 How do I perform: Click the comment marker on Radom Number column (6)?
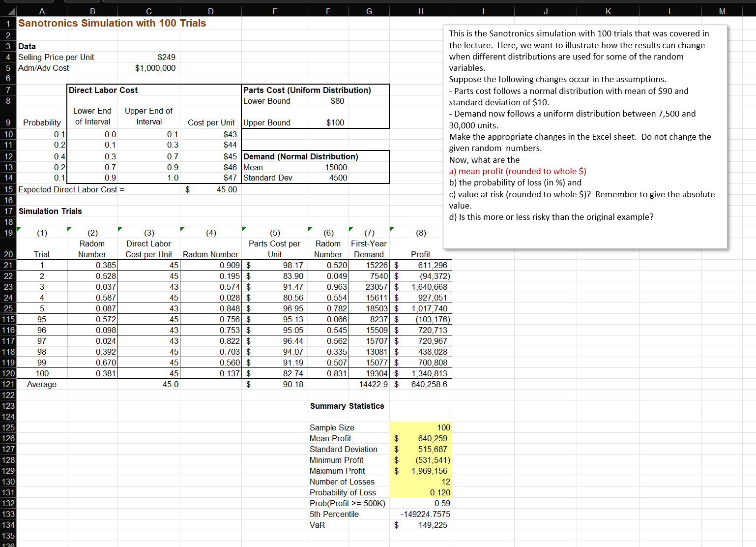(x=310, y=229)
